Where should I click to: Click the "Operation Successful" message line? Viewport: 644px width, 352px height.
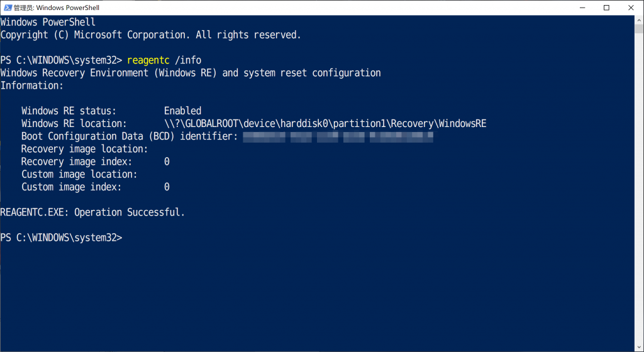pyautogui.click(x=92, y=212)
